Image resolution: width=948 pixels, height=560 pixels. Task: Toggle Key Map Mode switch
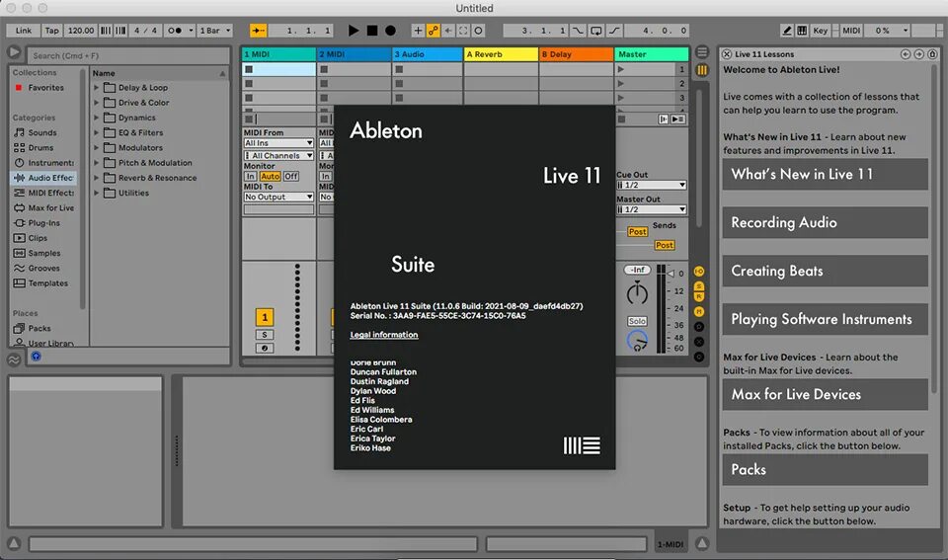[820, 31]
